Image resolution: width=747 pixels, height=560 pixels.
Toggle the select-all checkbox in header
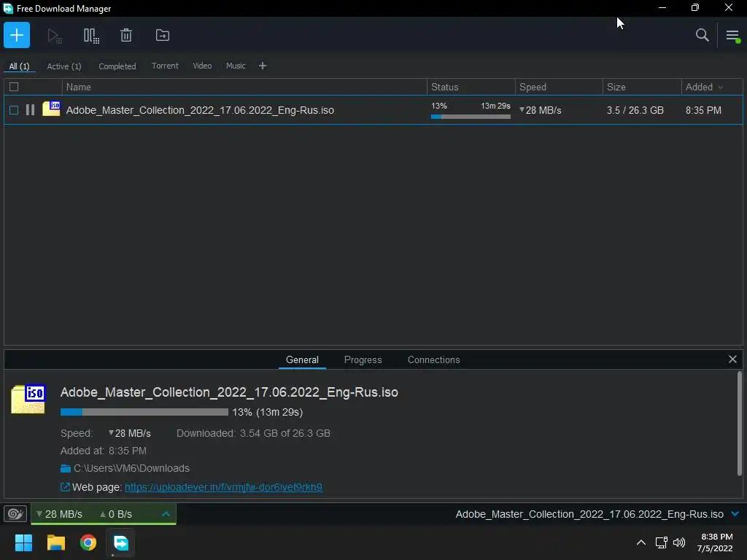(14, 87)
